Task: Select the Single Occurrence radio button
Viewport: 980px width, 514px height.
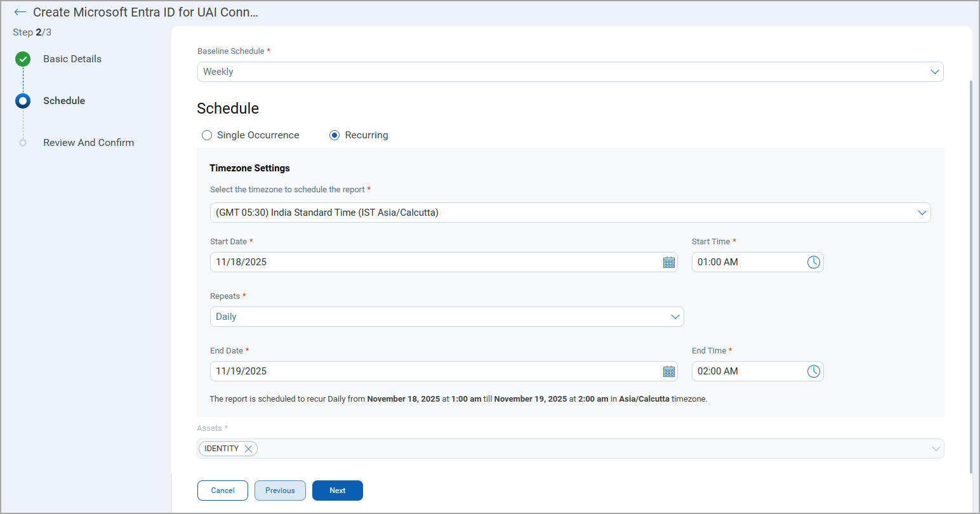Action: pos(207,135)
